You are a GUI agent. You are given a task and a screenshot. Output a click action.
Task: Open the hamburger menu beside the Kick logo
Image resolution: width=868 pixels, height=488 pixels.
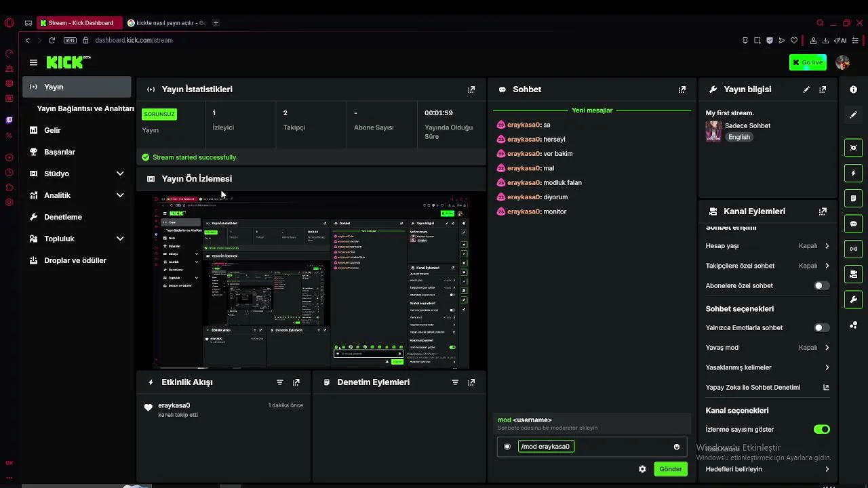coord(33,62)
